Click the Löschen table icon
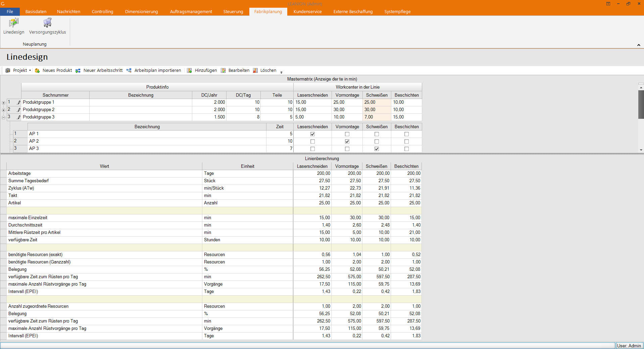Viewport: 644px width, 349px height. point(255,70)
